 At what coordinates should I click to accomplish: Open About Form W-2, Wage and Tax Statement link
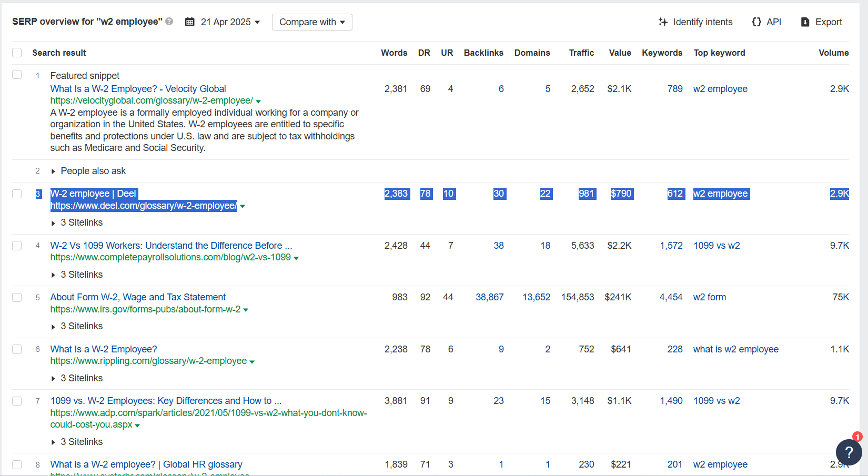tap(138, 297)
